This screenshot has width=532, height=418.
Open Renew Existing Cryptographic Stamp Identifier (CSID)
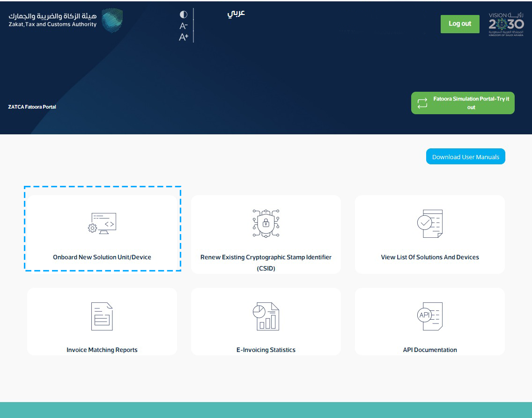click(x=266, y=262)
